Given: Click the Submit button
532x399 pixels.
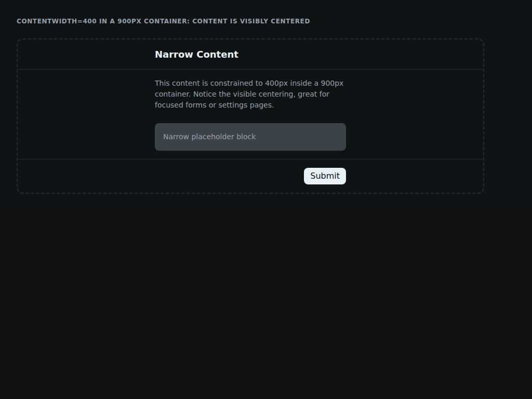Looking at the screenshot, I should click(325, 176).
